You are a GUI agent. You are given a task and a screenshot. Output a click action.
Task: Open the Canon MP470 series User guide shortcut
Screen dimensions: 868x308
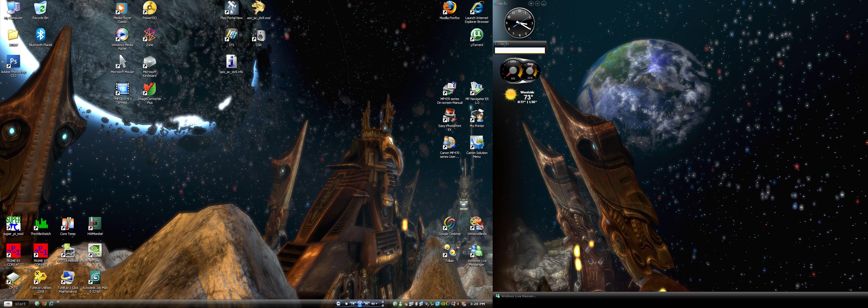point(450,147)
